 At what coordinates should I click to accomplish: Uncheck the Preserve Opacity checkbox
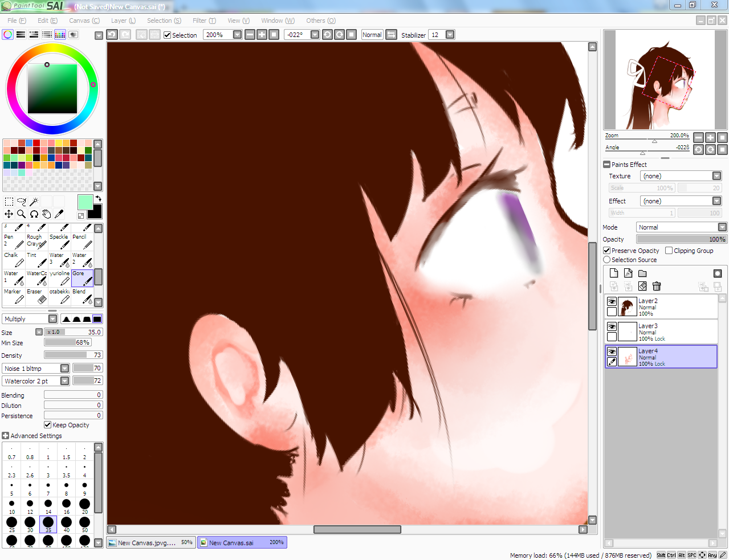607,251
